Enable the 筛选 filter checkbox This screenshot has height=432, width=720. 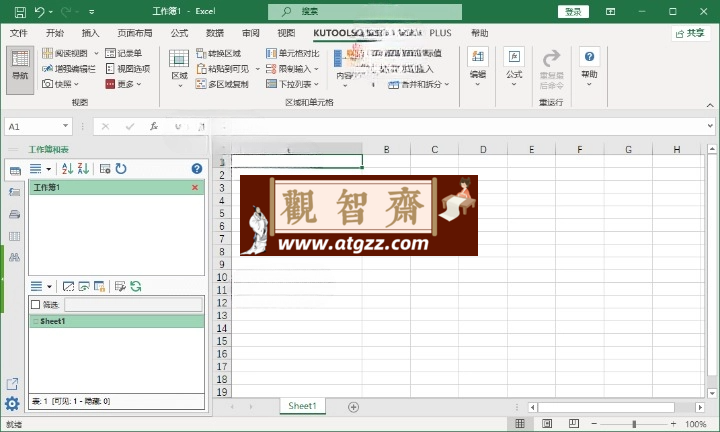[35, 304]
